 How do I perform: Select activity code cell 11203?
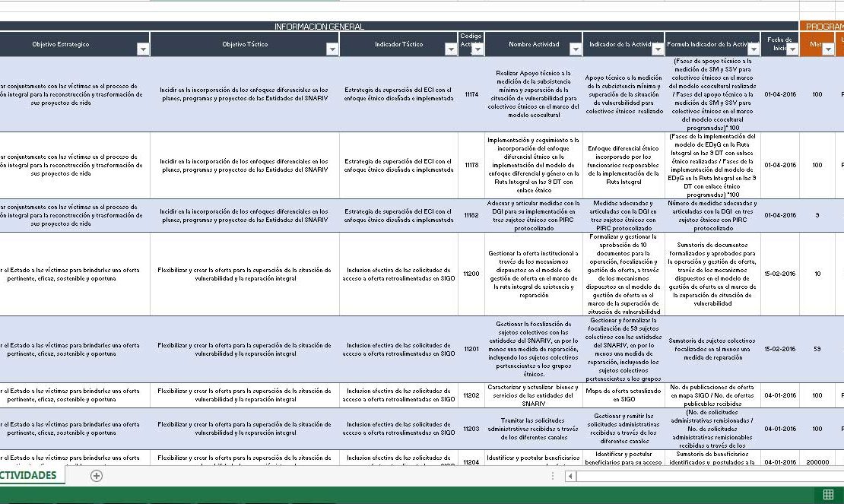pyautogui.click(x=471, y=429)
